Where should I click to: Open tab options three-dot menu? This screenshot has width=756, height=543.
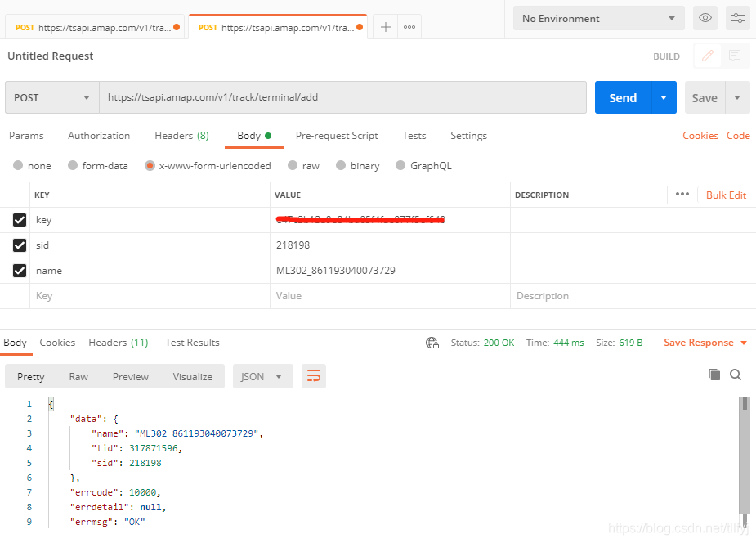[409, 27]
